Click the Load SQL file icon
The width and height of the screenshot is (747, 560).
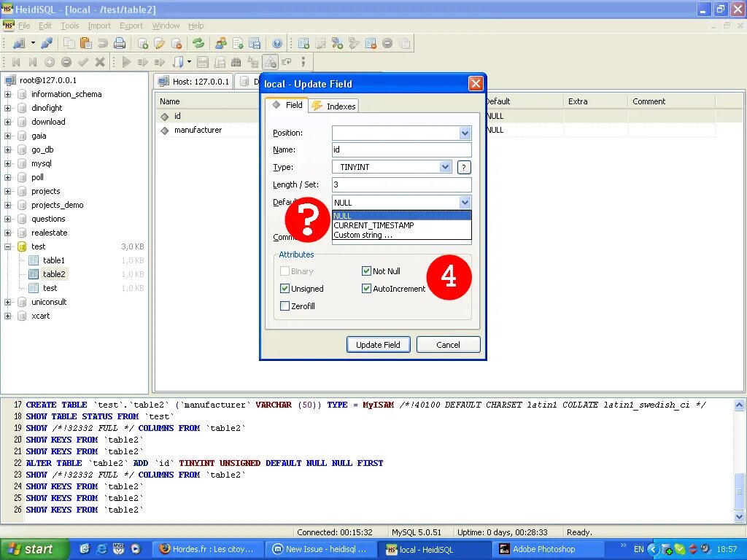178,62
